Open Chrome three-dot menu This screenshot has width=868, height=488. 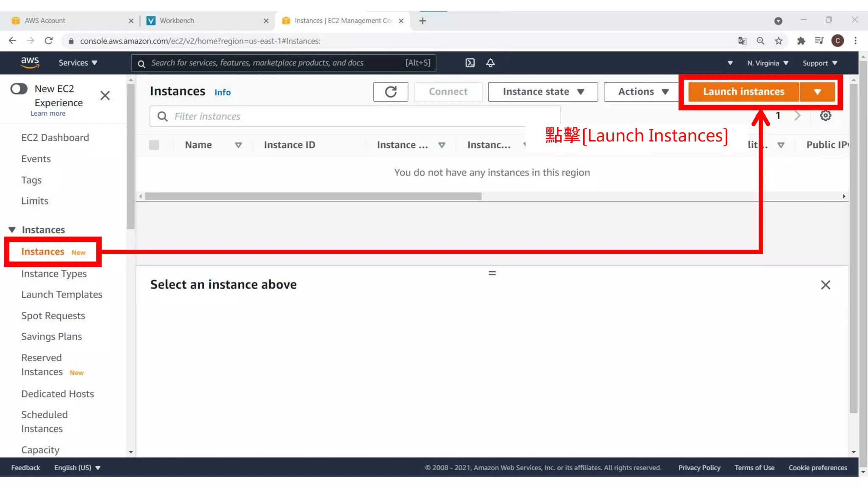coord(855,41)
